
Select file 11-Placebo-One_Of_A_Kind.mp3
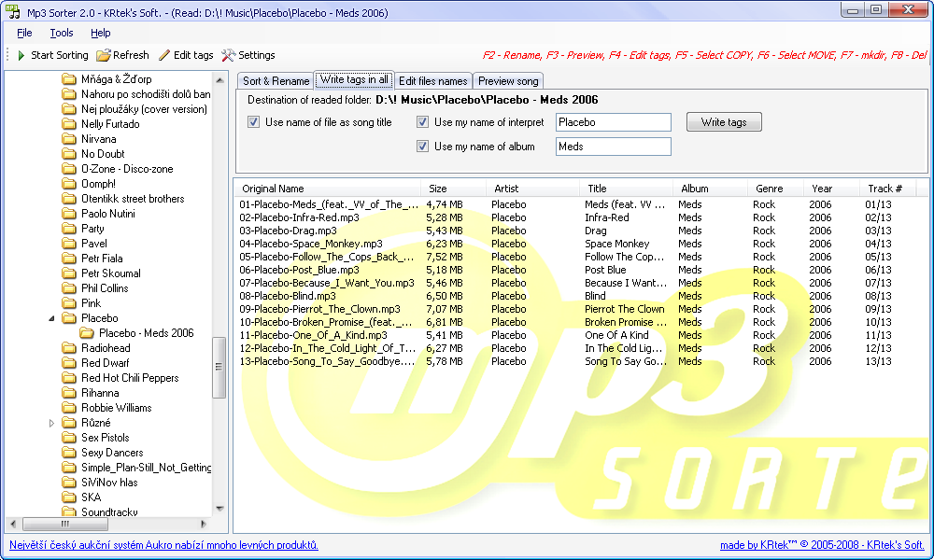[313, 335]
